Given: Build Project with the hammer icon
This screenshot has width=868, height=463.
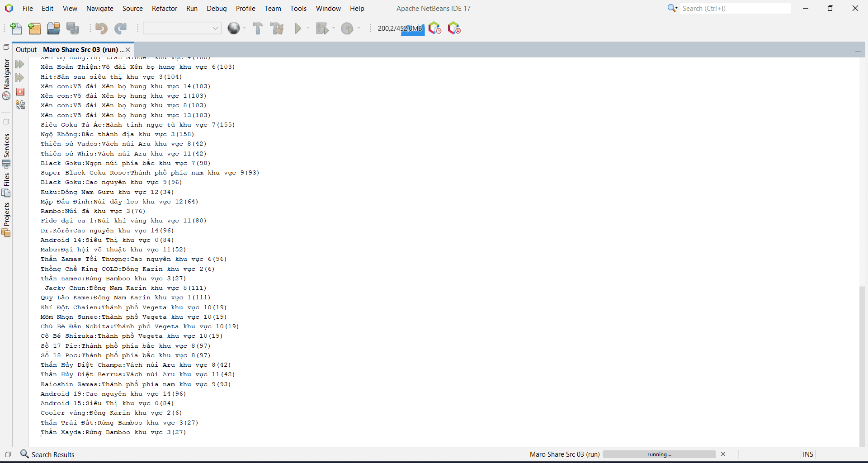Looking at the screenshot, I should pos(258,28).
